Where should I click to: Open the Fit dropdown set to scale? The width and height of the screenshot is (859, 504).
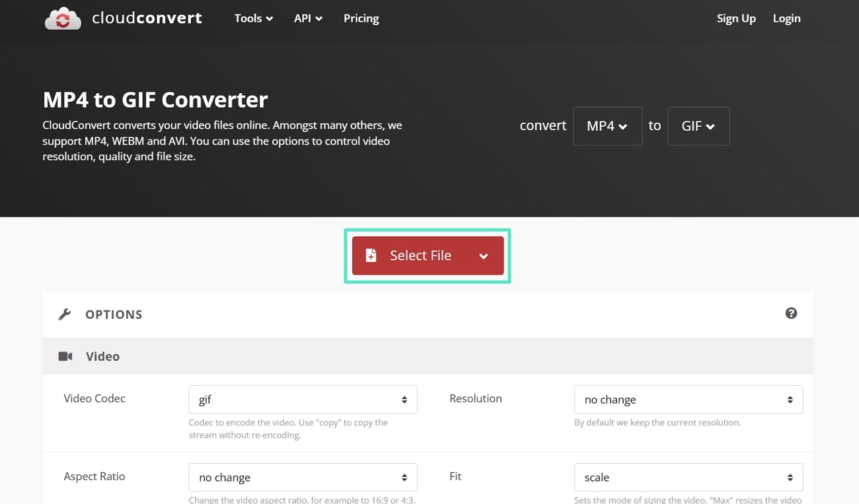[x=689, y=478]
